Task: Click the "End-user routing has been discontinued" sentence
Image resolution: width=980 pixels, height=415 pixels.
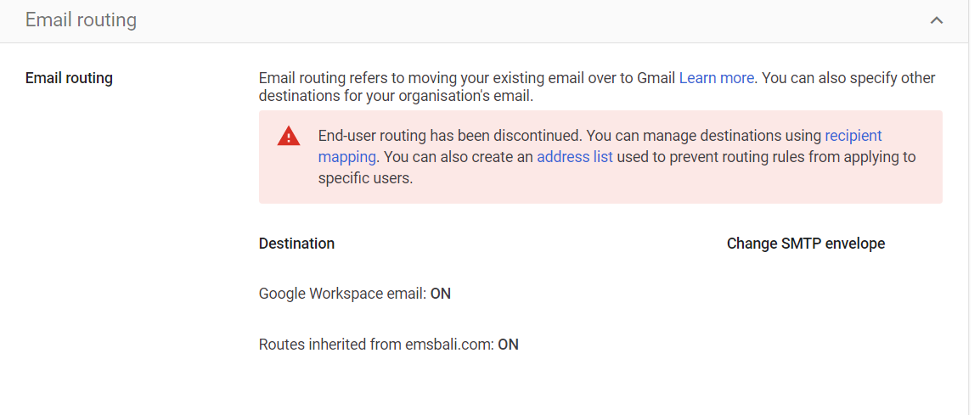Action: tap(450, 136)
